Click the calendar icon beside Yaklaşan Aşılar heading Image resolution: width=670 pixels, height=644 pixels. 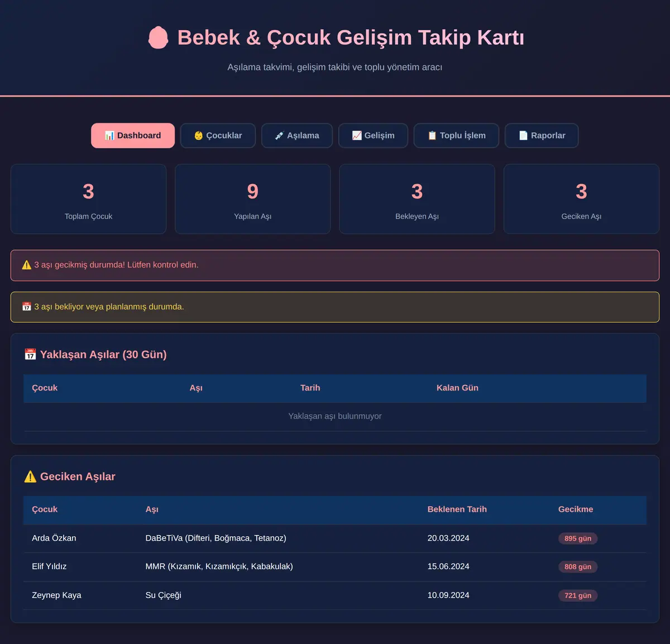coord(30,355)
